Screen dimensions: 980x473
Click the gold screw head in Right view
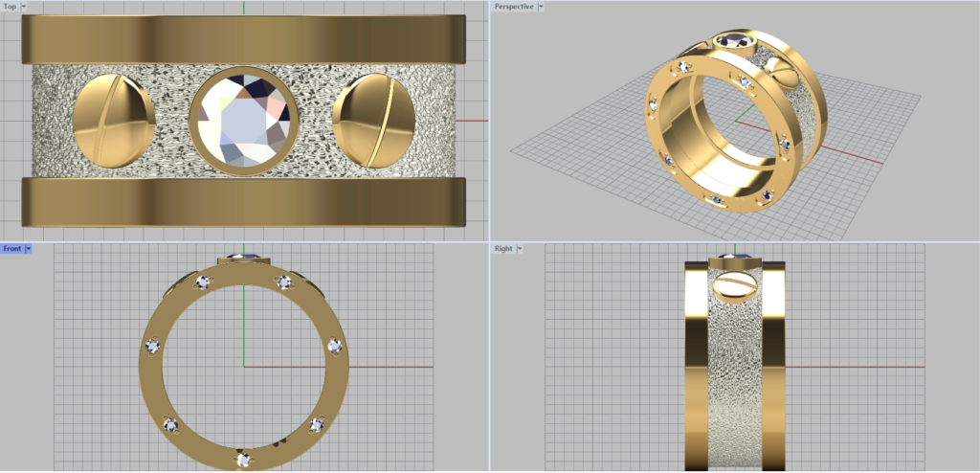(734, 286)
